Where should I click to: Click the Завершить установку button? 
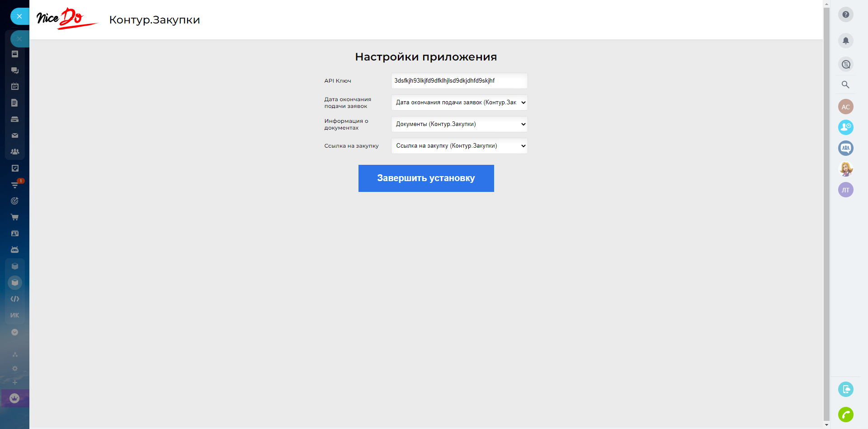click(426, 178)
